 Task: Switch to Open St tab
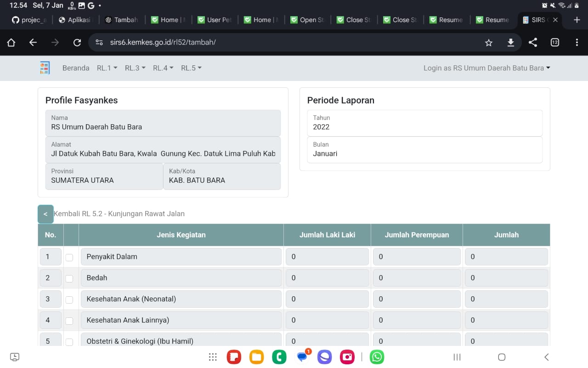click(307, 20)
